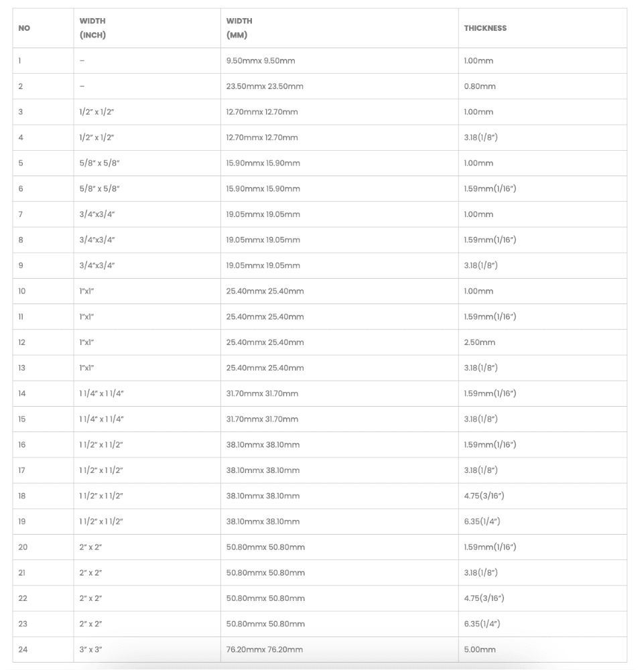Screen dimensions: 642x672
Task: Click the 2.50mm thickness value
Action: 480,342
